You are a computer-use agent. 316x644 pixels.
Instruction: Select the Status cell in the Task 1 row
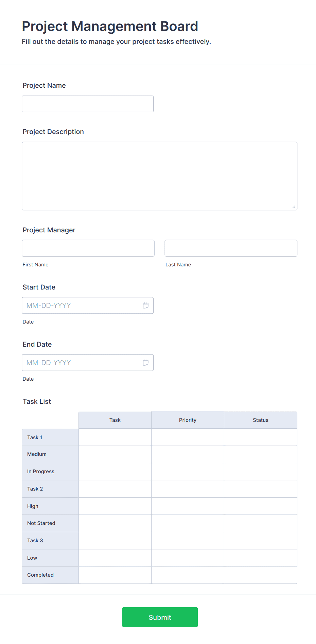pos(260,437)
